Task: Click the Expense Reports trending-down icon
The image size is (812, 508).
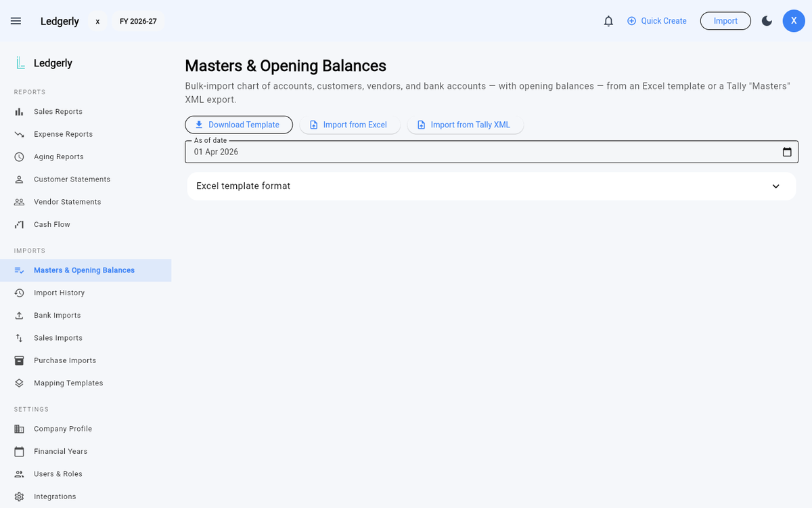Action: [x=20, y=134]
